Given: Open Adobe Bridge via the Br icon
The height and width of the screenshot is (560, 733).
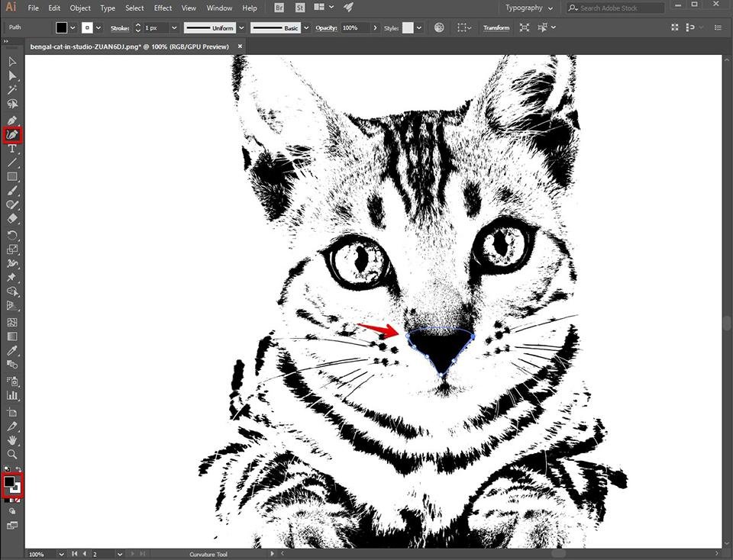Looking at the screenshot, I should point(280,8).
